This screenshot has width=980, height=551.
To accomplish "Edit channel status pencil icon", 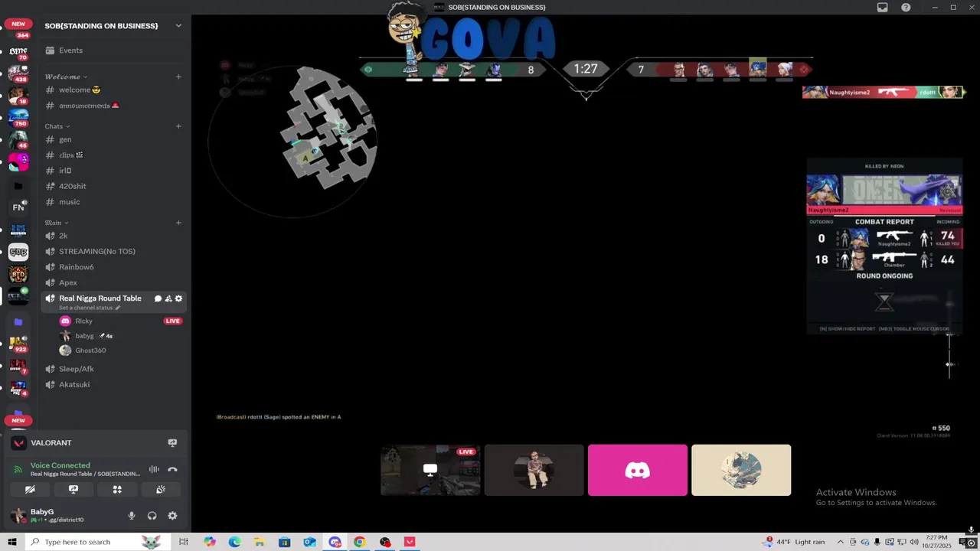I will pos(118,308).
